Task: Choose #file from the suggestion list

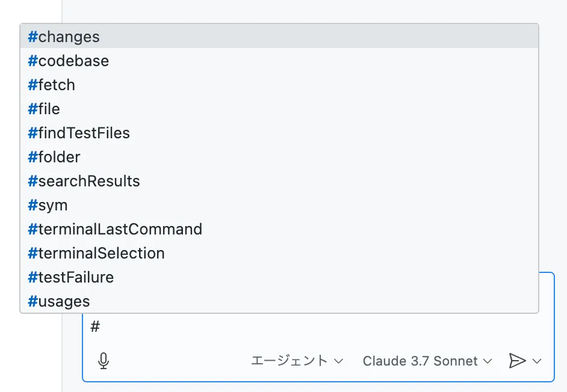Action: (43, 109)
